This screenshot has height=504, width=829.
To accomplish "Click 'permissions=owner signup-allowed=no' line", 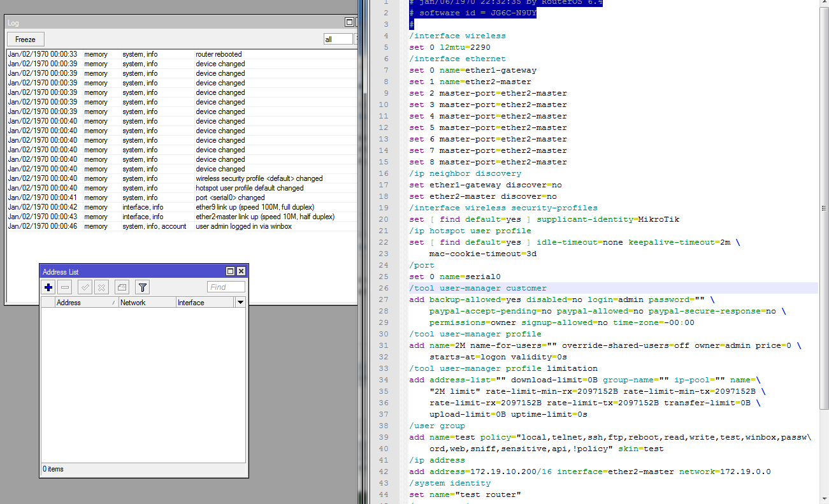I will coord(561,322).
